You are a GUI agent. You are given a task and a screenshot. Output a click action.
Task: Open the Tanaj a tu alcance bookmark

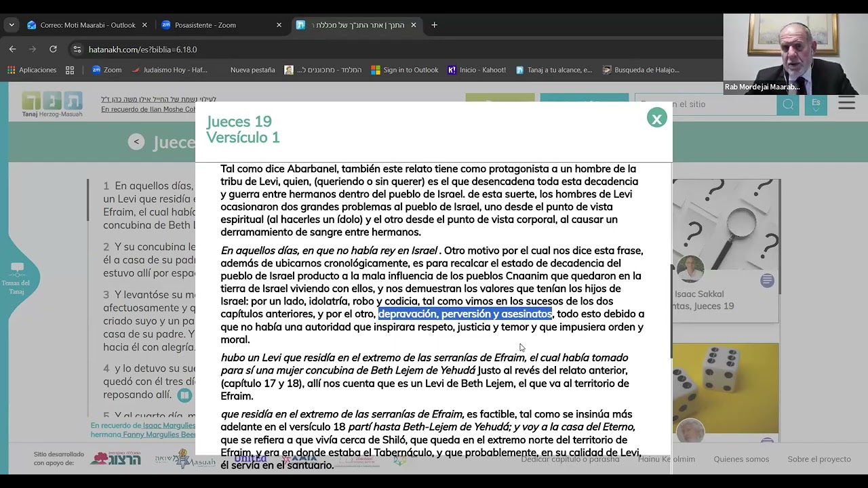click(554, 70)
